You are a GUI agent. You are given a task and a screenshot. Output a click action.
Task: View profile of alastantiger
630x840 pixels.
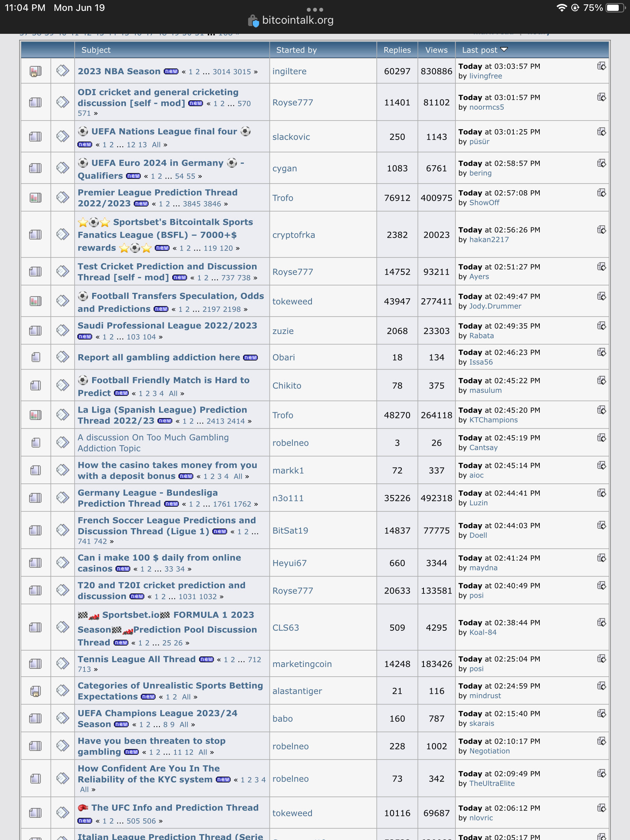coord(297,691)
